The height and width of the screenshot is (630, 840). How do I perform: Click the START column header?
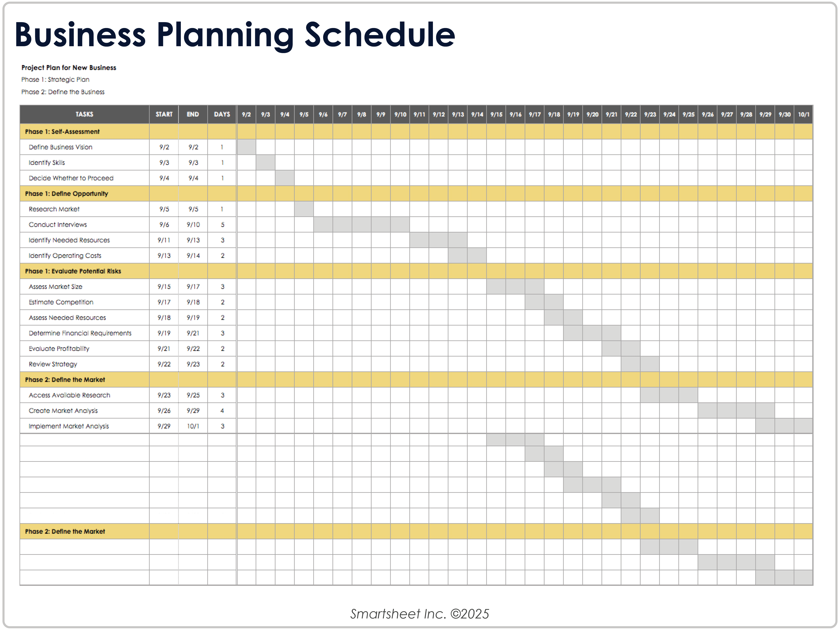[x=164, y=114]
